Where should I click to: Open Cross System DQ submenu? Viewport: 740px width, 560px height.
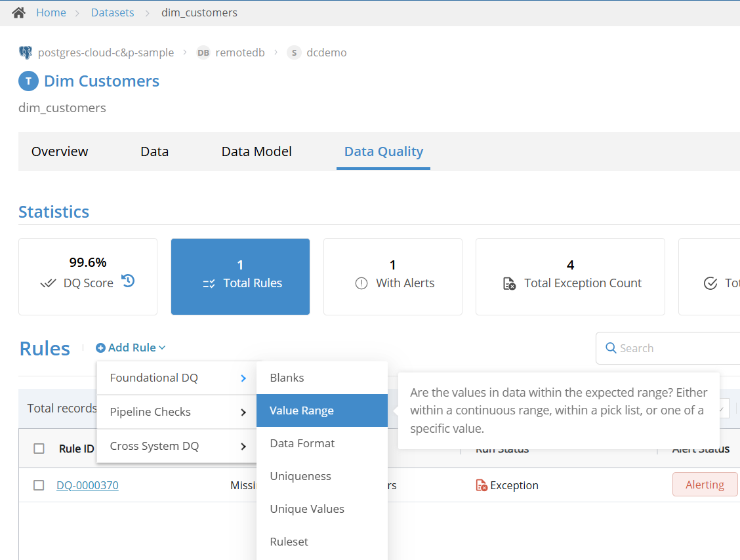point(176,446)
